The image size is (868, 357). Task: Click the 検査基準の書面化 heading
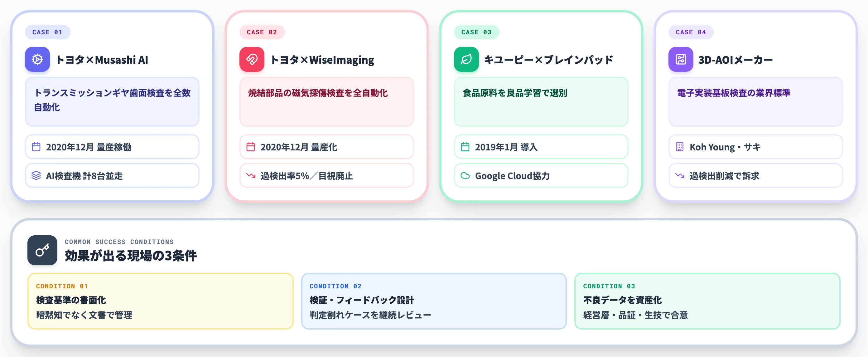tap(71, 300)
